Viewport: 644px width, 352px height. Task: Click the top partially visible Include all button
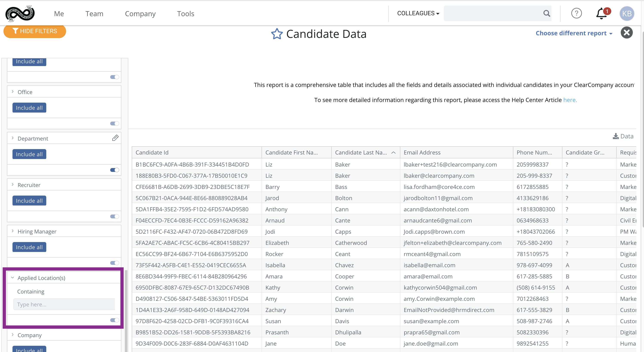pos(29,62)
